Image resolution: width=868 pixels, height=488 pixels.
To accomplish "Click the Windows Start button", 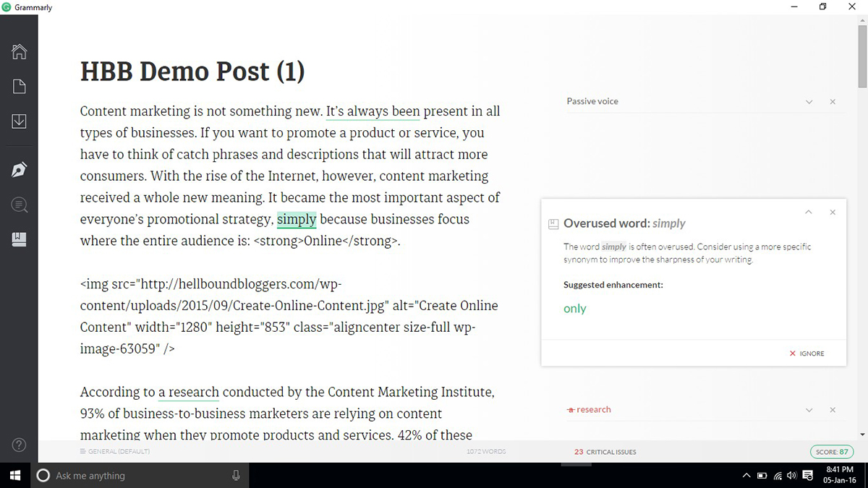I will coord(14,475).
